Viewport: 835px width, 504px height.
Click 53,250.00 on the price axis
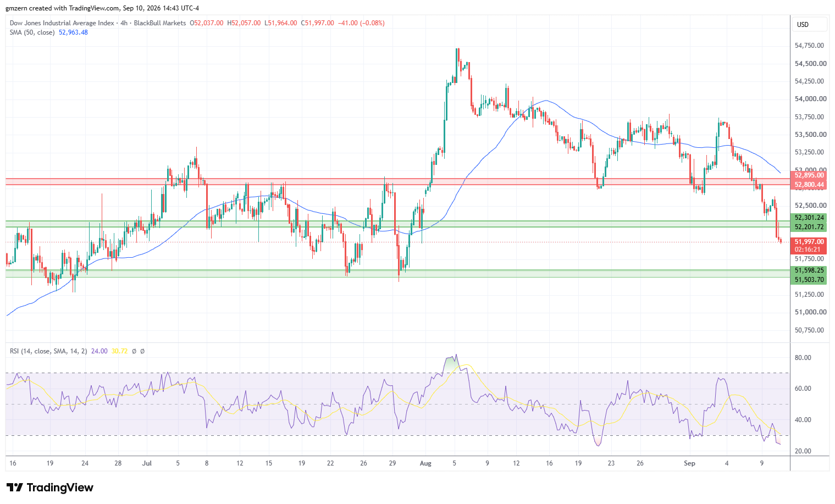tap(809, 152)
